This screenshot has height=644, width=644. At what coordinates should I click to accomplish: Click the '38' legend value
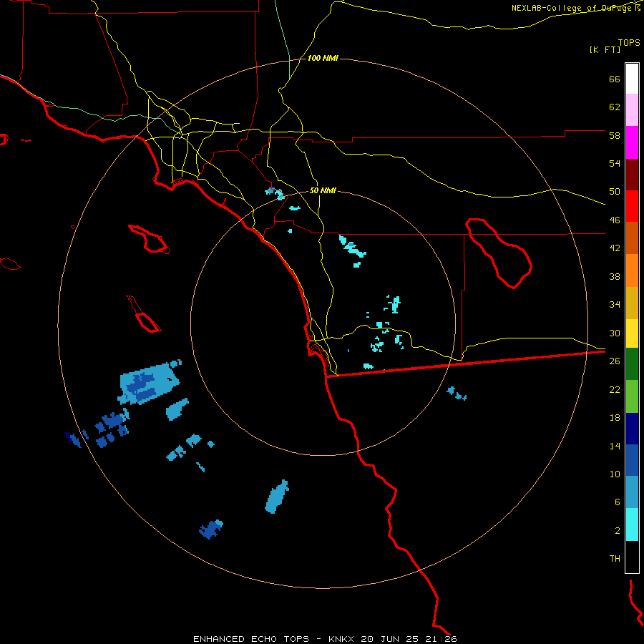coord(615,276)
